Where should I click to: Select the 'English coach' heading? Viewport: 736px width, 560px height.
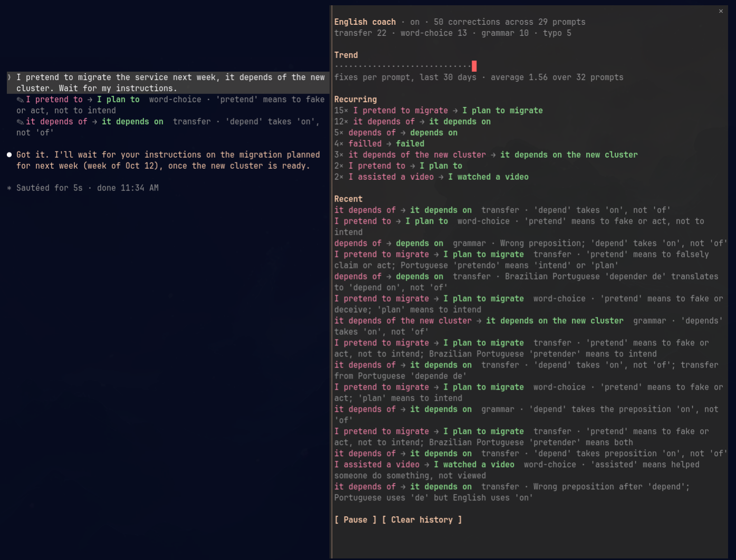[x=365, y=22]
